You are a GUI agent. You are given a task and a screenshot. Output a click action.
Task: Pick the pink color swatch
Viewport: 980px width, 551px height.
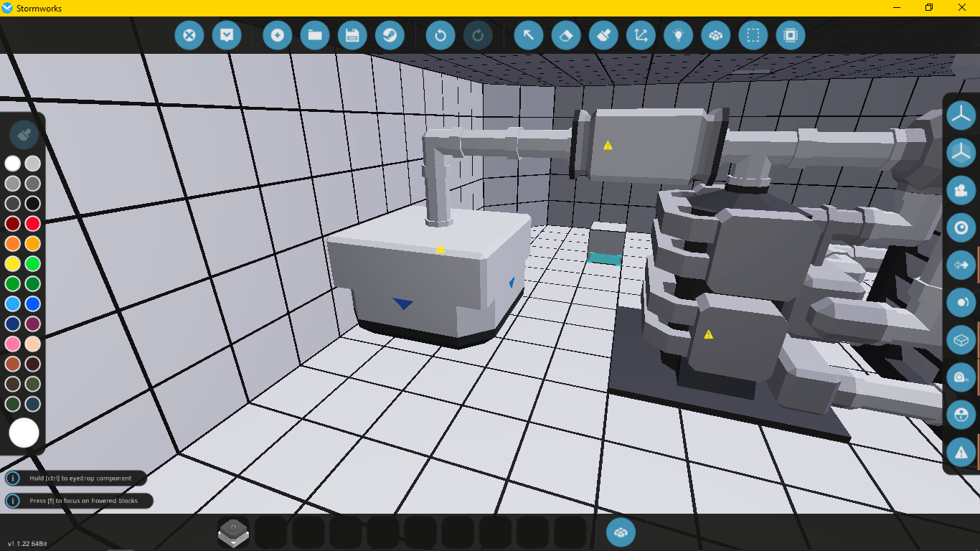pyautogui.click(x=13, y=344)
